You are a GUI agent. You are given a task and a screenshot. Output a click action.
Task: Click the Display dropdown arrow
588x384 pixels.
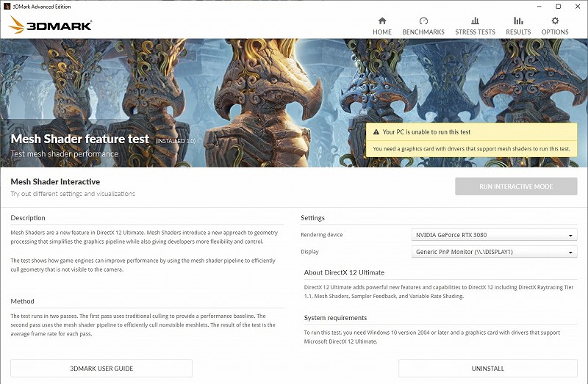570,252
